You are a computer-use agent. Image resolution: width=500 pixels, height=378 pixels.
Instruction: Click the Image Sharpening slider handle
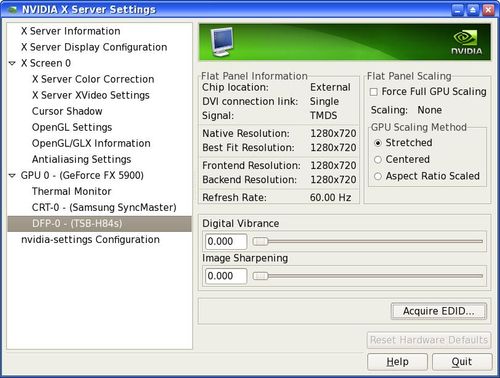point(260,276)
